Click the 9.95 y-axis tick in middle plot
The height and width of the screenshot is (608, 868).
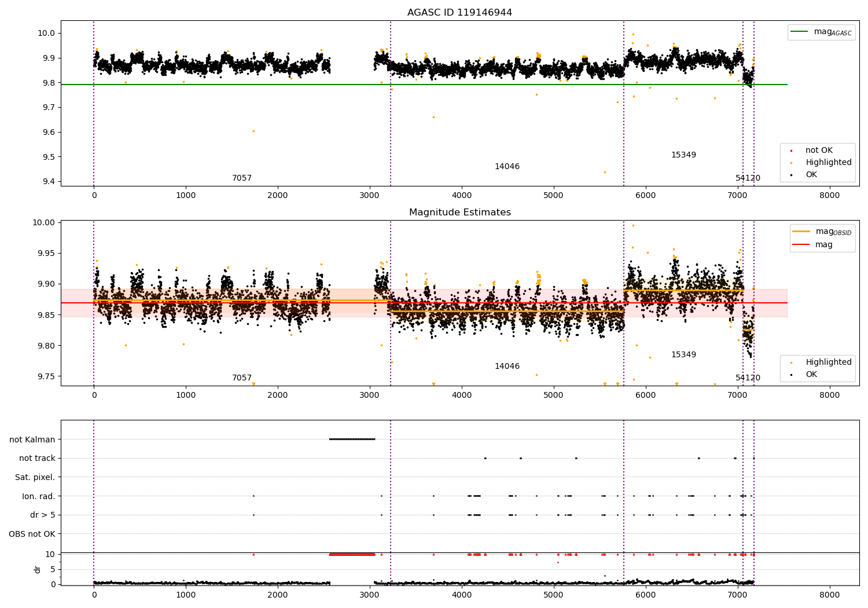pyautogui.click(x=46, y=254)
